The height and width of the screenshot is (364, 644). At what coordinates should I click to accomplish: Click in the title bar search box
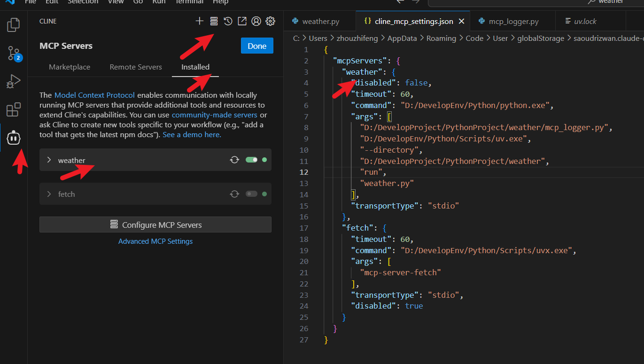click(535, 2)
